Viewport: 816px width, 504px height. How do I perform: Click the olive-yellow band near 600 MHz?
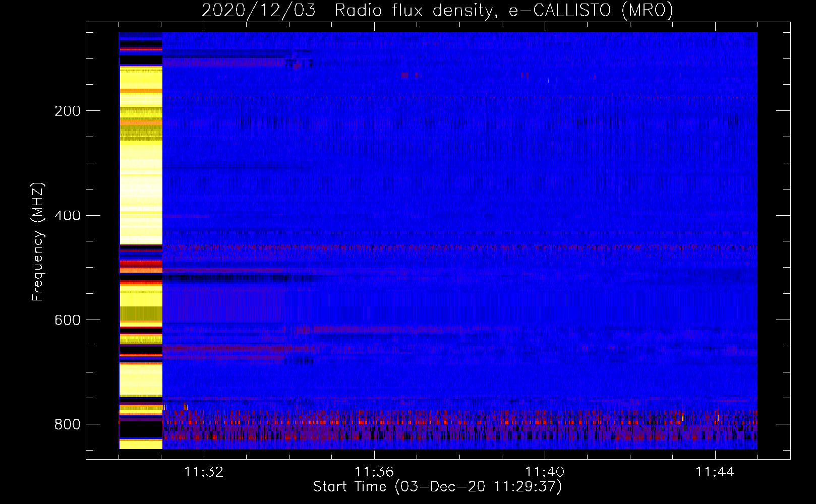click(141, 313)
